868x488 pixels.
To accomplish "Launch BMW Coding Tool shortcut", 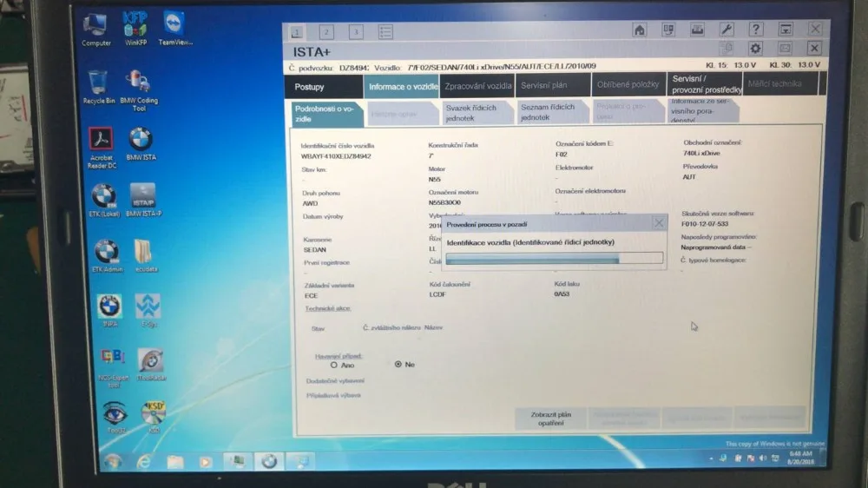I will click(139, 91).
